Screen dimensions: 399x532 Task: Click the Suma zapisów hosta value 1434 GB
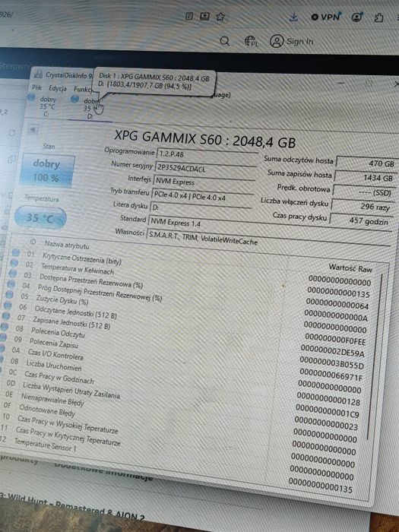tap(366, 177)
